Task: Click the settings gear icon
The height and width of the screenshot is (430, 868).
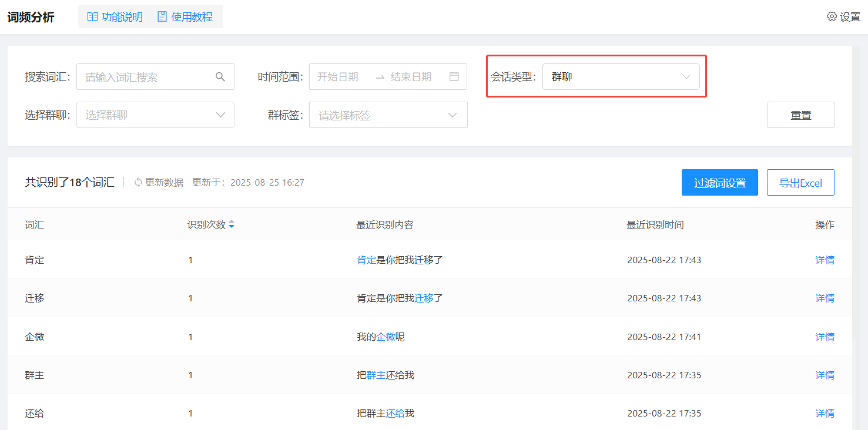Action: [x=832, y=16]
